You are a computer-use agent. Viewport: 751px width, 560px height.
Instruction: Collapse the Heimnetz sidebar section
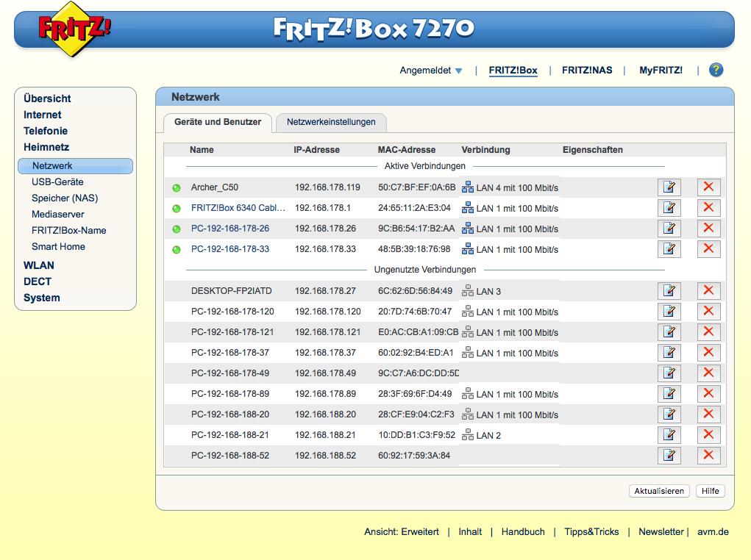coord(46,148)
